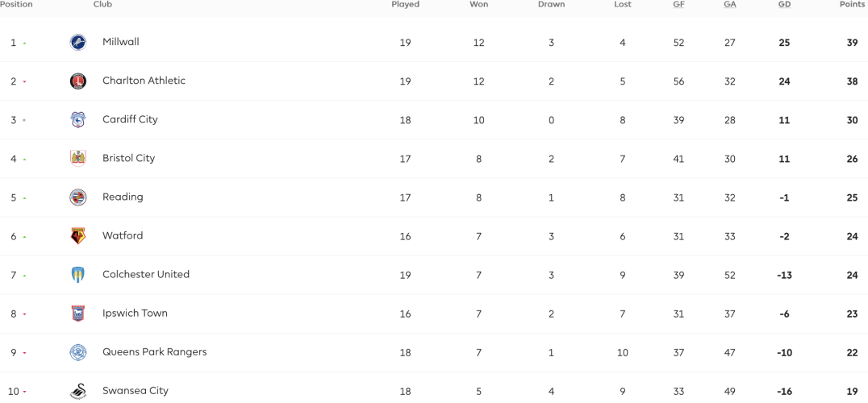The height and width of the screenshot is (403, 868).
Task: Click the GD column header
Action: (x=784, y=4)
